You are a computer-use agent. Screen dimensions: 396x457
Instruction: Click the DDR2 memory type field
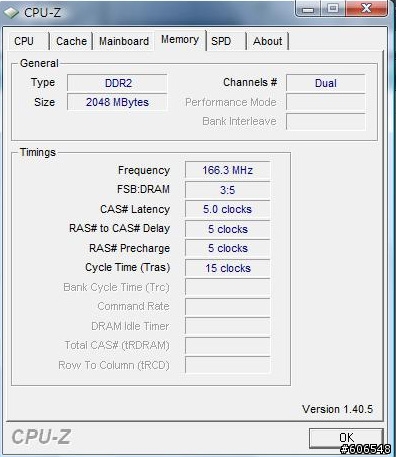(117, 83)
